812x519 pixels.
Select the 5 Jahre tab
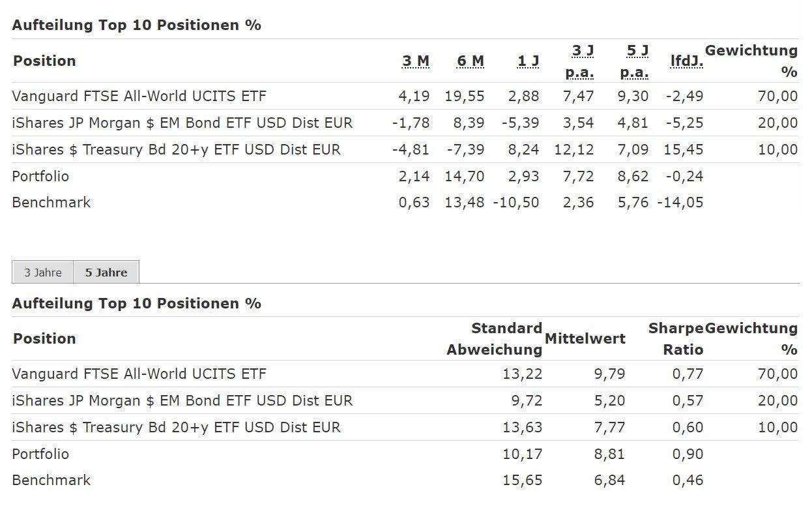(106, 273)
